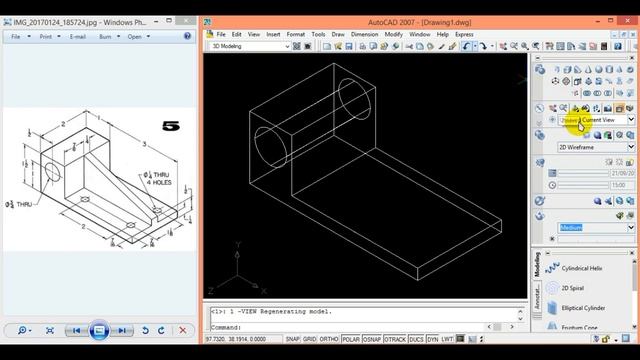
Task: Adjust the sun date slider in dashboard
Action: pyautogui.click(x=583, y=173)
